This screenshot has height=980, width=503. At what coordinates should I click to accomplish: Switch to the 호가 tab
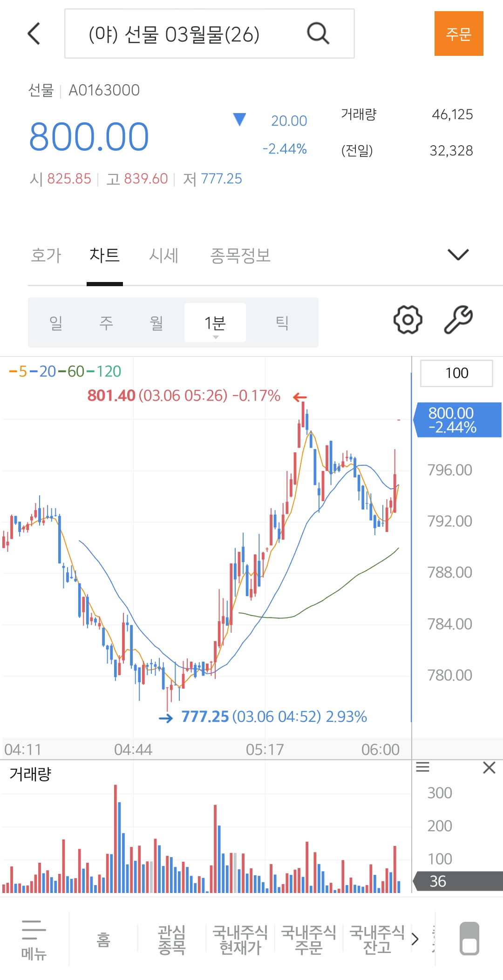click(x=46, y=255)
